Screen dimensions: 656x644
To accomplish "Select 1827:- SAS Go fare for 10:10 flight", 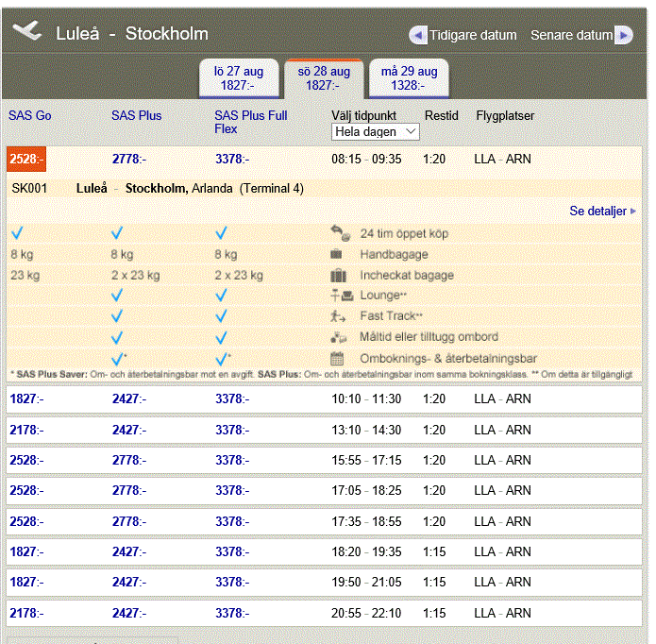I will pos(26,398).
